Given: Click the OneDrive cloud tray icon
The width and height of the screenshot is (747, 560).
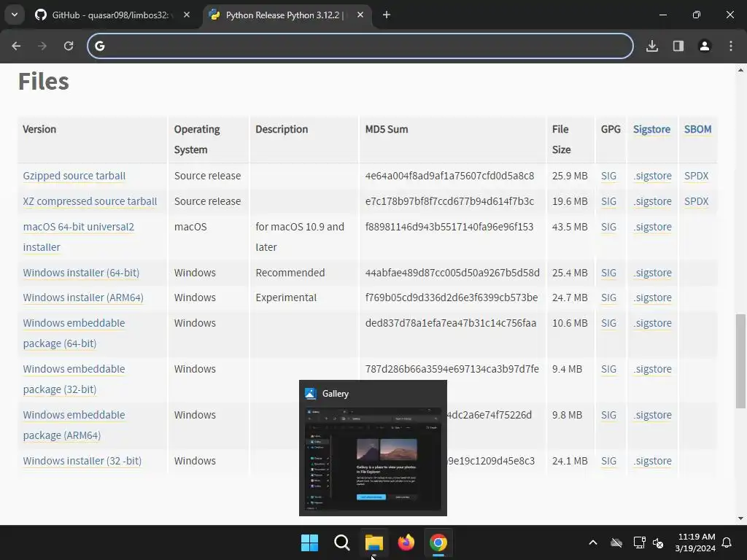Looking at the screenshot, I should click(x=616, y=542).
